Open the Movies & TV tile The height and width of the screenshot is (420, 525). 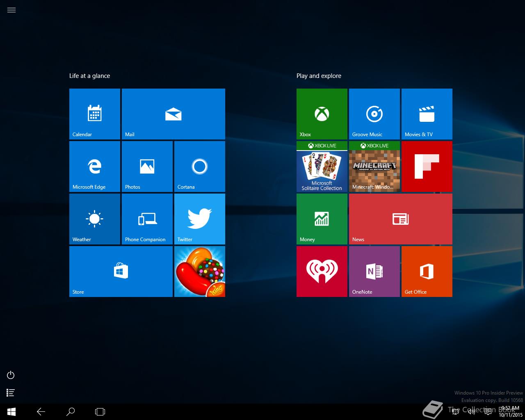[x=427, y=114]
